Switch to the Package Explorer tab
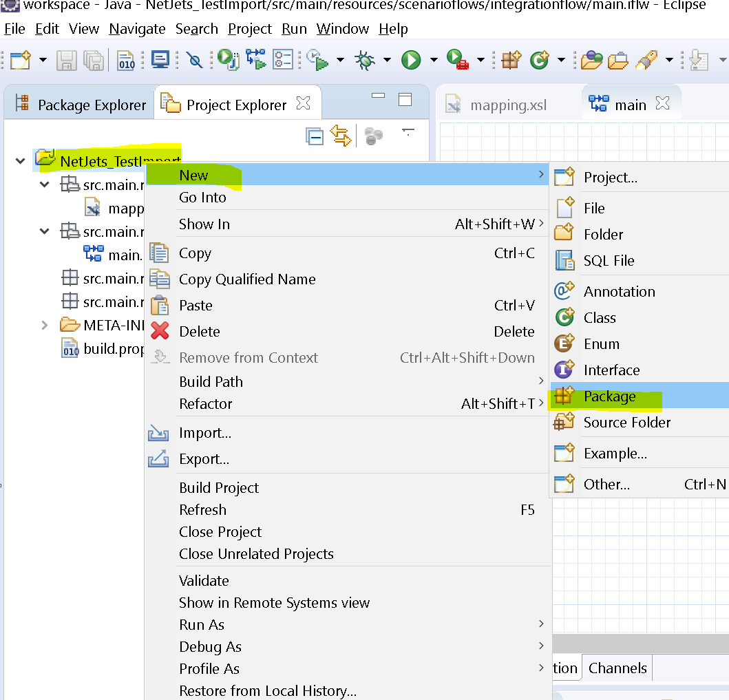729x700 pixels. click(81, 105)
